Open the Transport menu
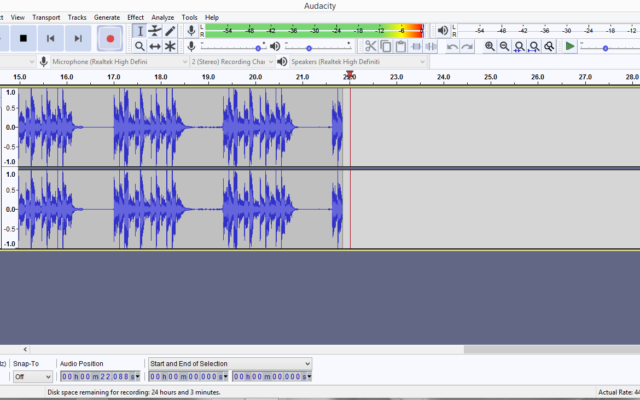 point(46,18)
